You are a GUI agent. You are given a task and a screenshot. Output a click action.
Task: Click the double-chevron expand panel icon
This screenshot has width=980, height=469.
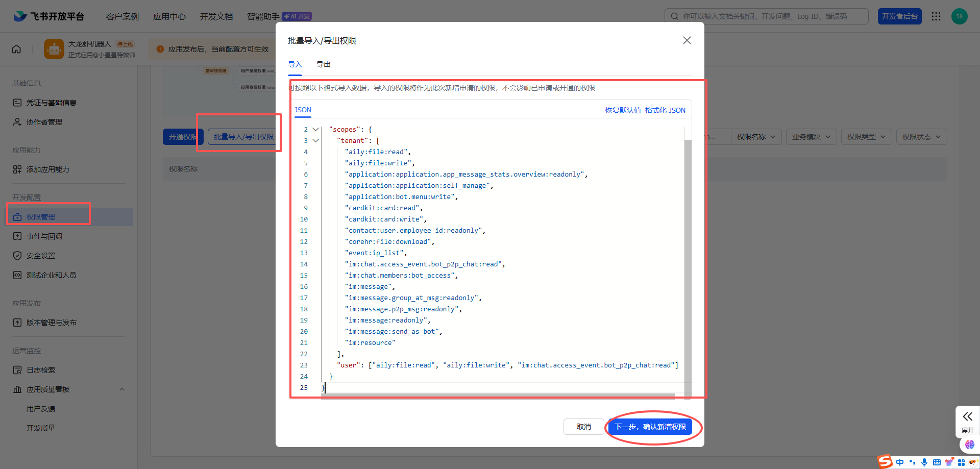(x=967, y=416)
